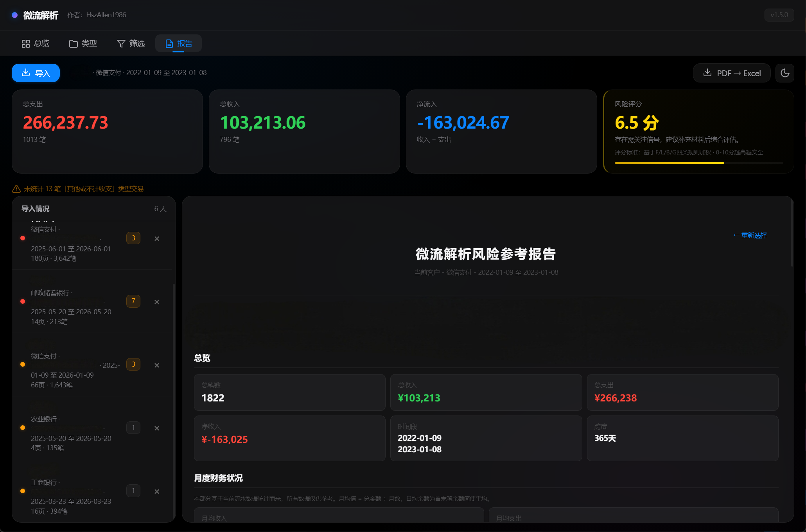
Task: Click the 作者: HszAllen1986 text
Action: tap(97, 15)
